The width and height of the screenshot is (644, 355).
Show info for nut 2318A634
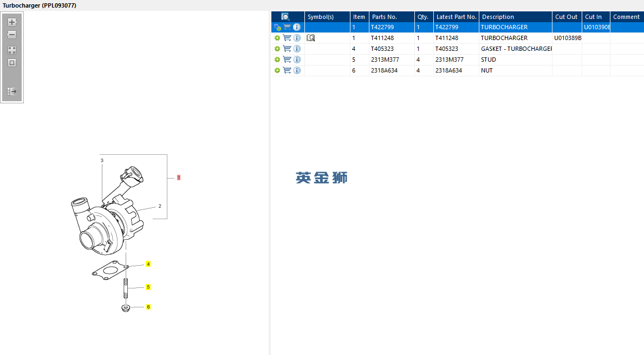pos(296,70)
